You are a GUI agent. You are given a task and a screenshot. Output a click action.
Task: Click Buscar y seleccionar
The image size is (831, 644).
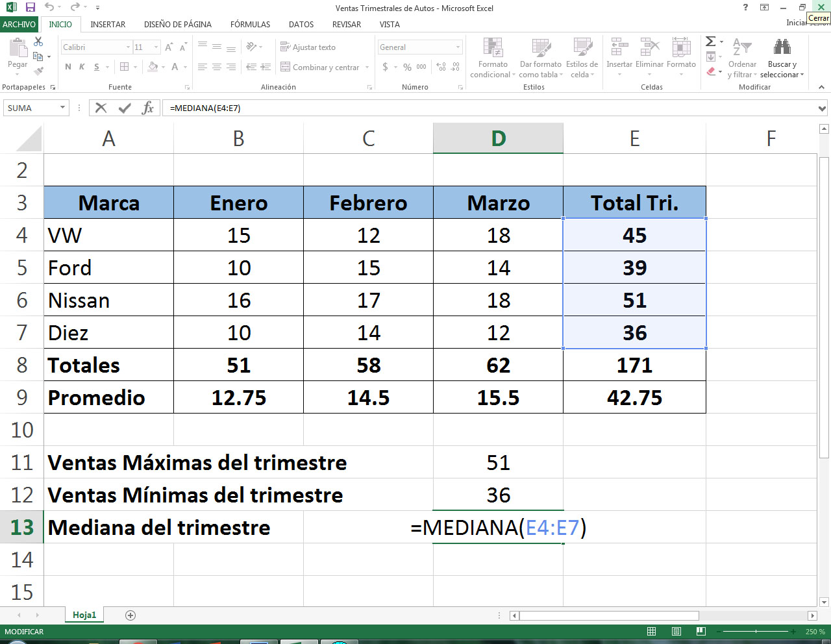(x=782, y=58)
